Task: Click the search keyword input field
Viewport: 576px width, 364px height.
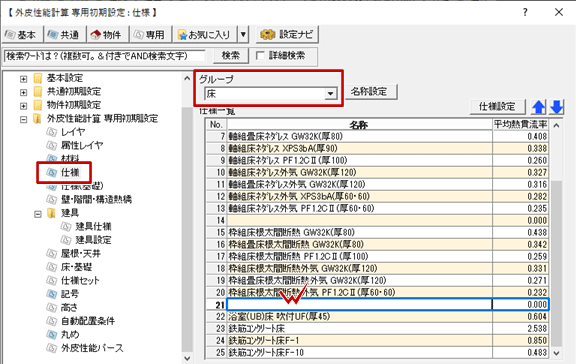Action: pos(105,56)
